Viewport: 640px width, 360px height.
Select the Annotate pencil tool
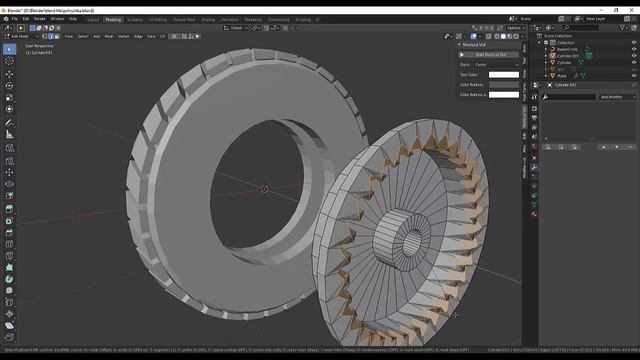coord(9,122)
